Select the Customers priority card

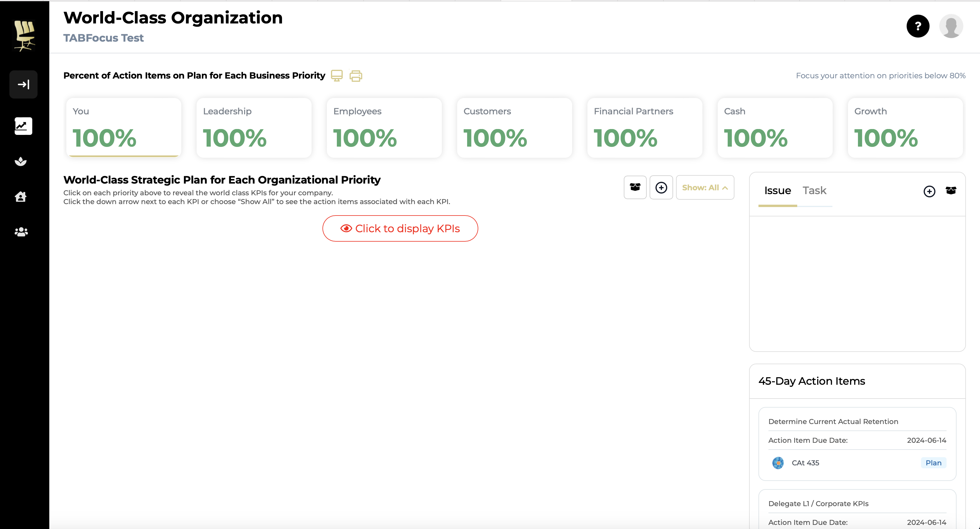[514, 128]
